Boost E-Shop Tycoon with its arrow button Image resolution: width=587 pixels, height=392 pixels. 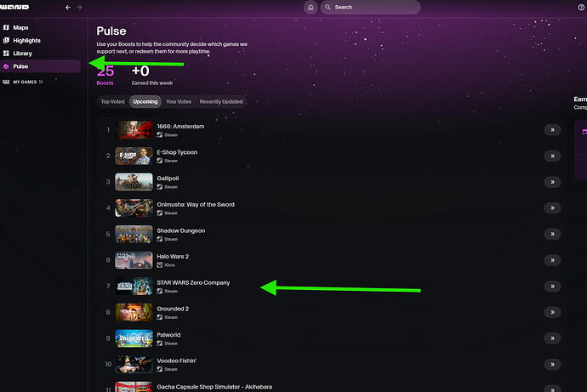552,156
